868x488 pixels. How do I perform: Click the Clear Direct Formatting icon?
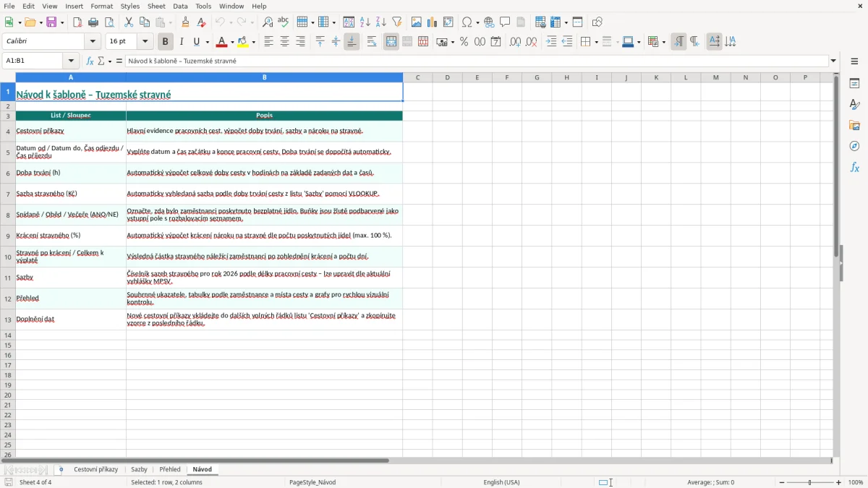[202, 22]
